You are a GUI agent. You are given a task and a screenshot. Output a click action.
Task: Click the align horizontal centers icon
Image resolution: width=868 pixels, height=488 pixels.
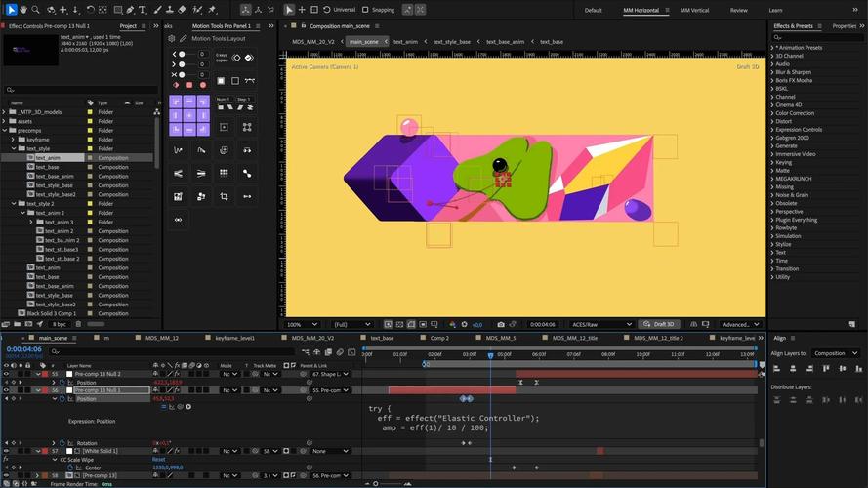tap(793, 369)
